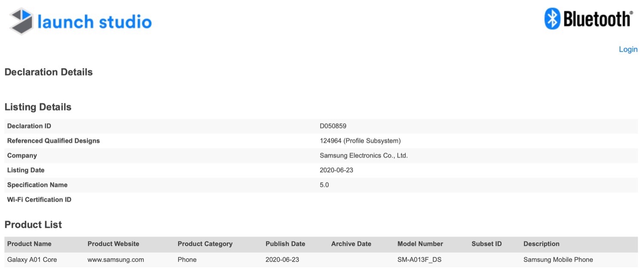Click the Product Name column header
The height and width of the screenshot is (275, 644).
point(29,244)
